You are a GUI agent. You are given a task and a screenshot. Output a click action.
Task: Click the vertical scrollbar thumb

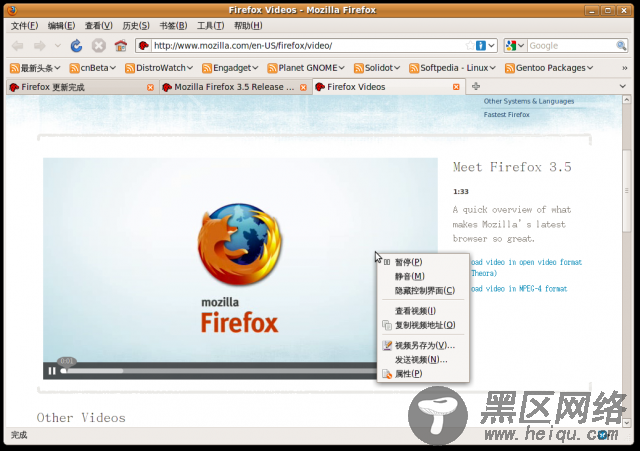(627, 191)
